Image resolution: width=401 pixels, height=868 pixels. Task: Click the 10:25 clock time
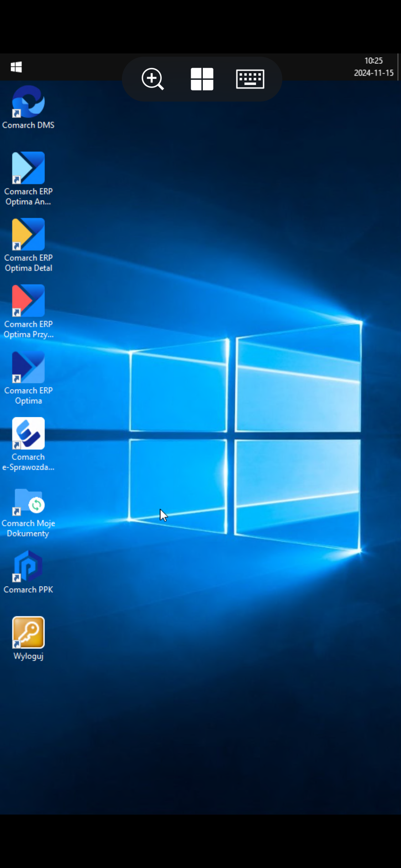coord(373,61)
